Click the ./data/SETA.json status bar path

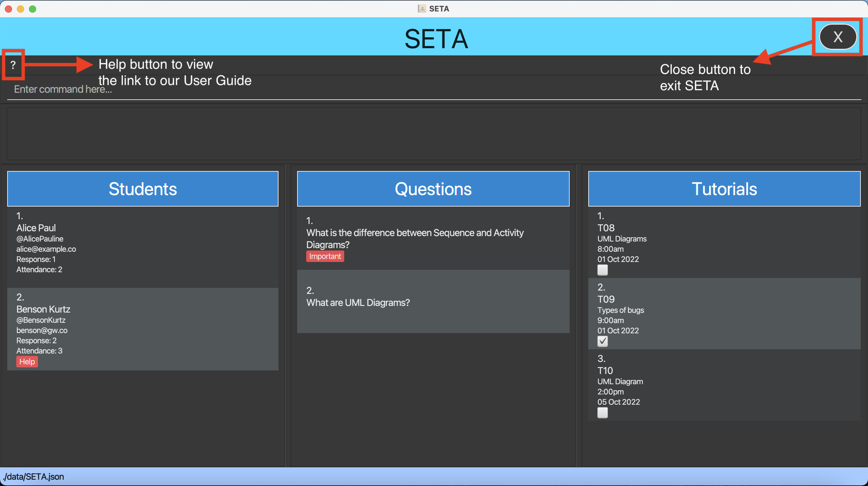point(33,477)
